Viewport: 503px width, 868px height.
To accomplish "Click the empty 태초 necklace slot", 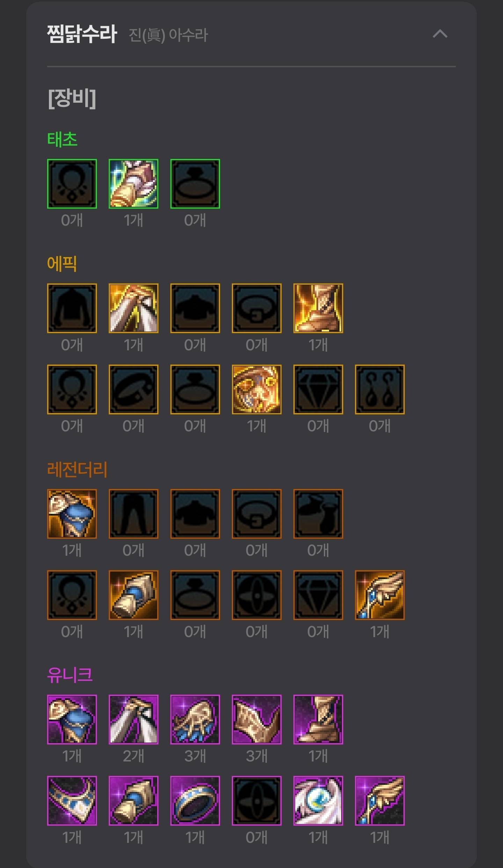I will point(72,184).
